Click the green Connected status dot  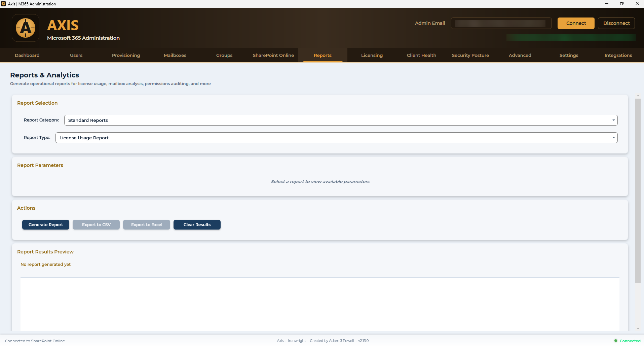click(x=616, y=341)
